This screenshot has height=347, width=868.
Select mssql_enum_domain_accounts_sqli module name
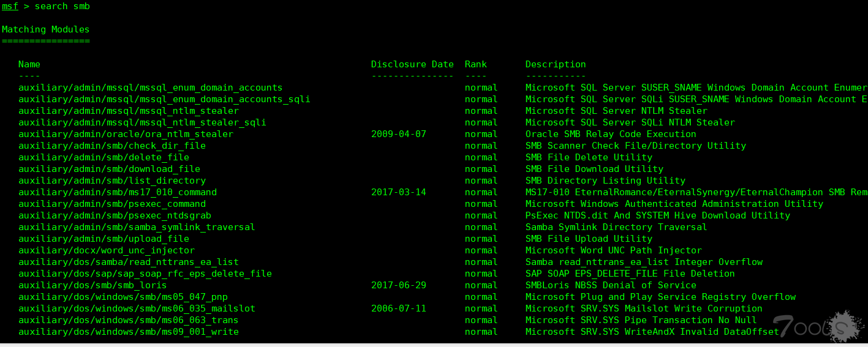pos(164,99)
